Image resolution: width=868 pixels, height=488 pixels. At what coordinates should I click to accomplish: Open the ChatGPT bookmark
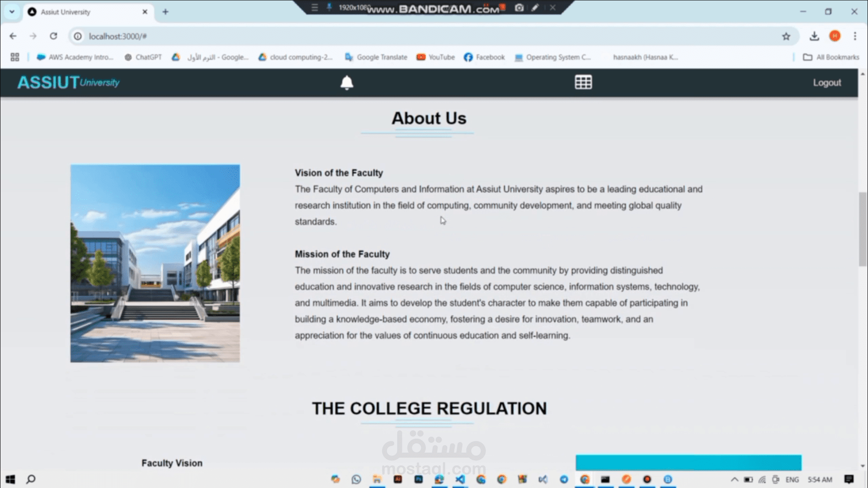(x=143, y=57)
